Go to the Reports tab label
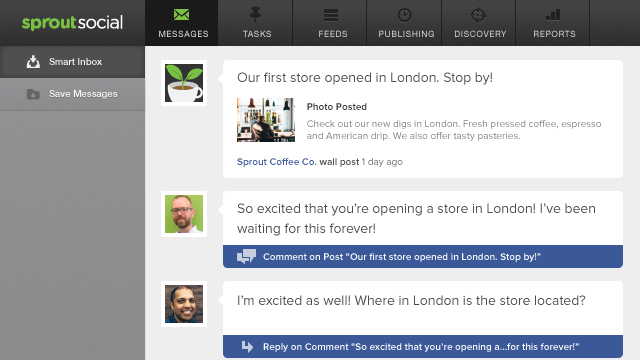Image resolution: width=640 pixels, height=360 pixels. [554, 34]
